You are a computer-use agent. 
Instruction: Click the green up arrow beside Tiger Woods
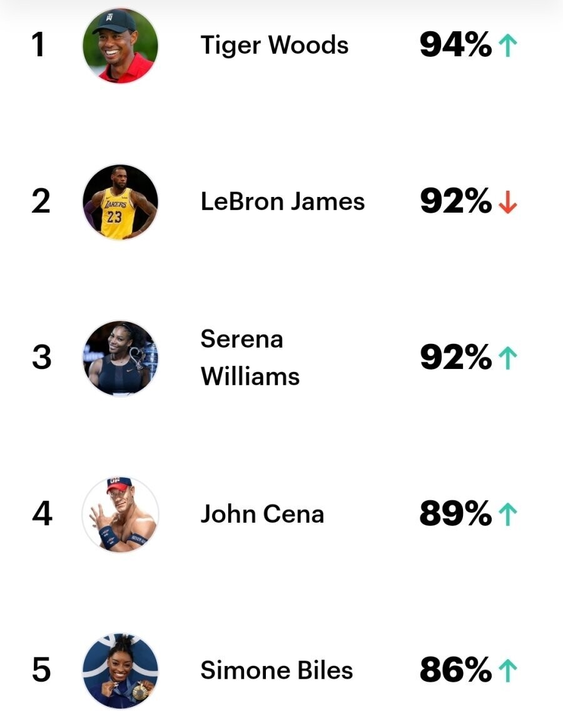pyautogui.click(x=507, y=46)
